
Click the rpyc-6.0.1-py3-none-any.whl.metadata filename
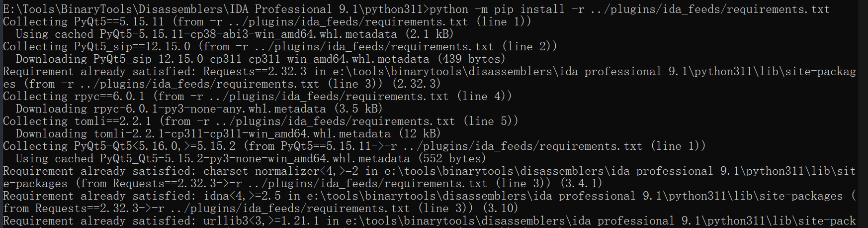click(209, 109)
